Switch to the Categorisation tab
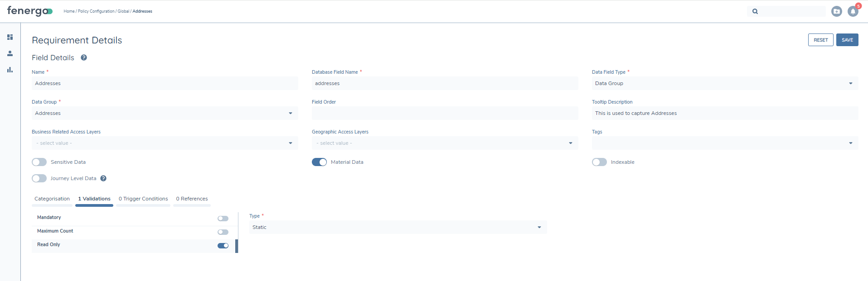Image resolution: width=868 pixels, height=281 pixels. [52, 199]
